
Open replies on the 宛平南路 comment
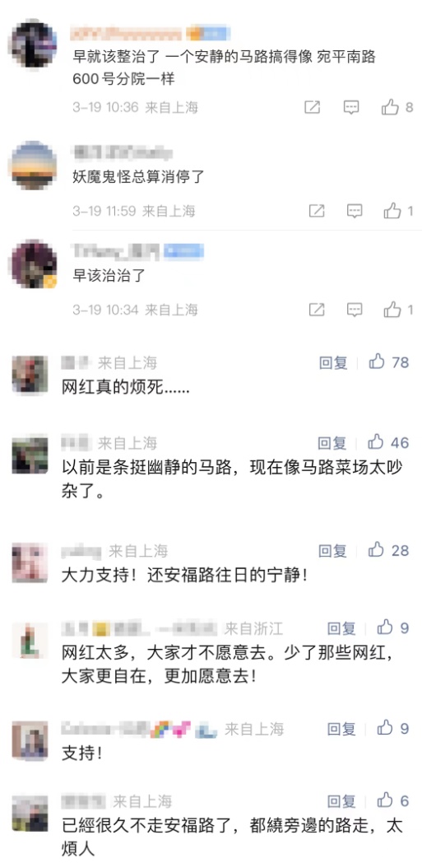pos(351,107)
